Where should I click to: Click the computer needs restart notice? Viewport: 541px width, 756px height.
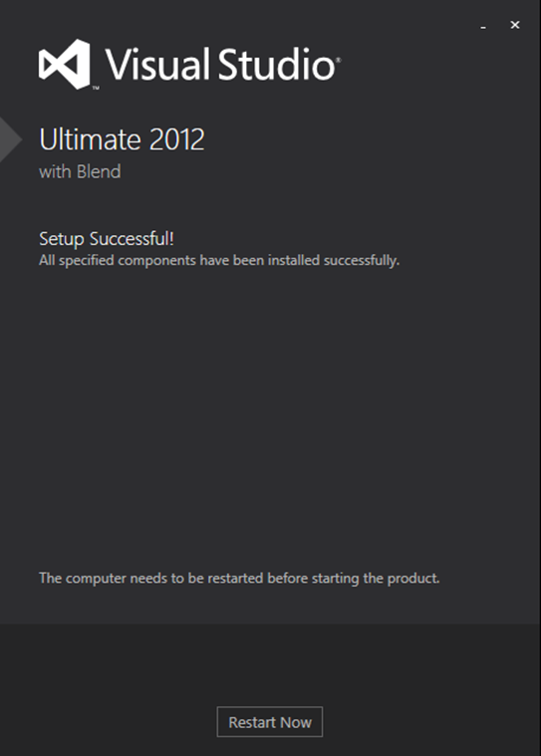[x=239, y=578]
